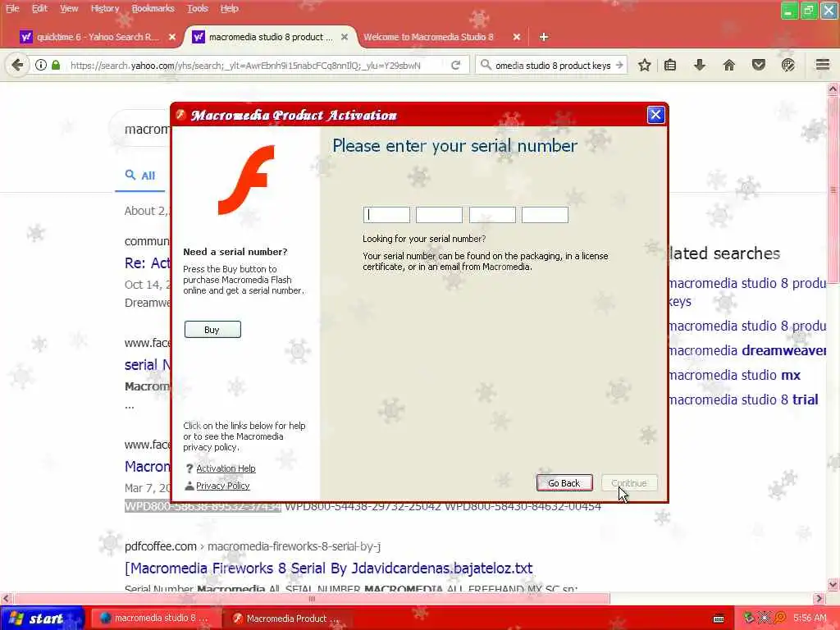Open the Edit menu

coord(39,8)
